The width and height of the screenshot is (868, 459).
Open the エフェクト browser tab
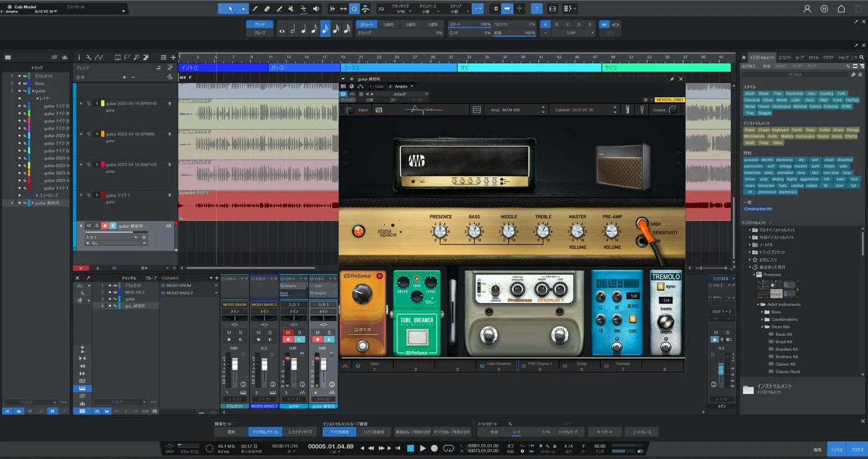coord(784,57)
